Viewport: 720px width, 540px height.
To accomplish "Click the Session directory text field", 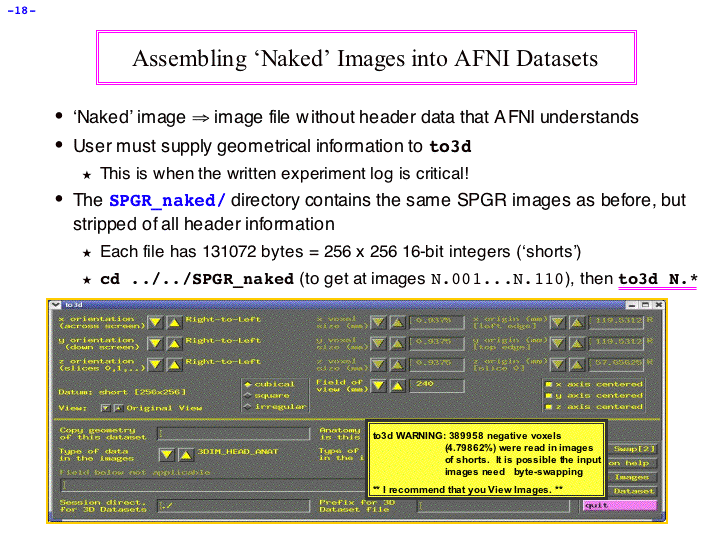I will click(232, 506).
